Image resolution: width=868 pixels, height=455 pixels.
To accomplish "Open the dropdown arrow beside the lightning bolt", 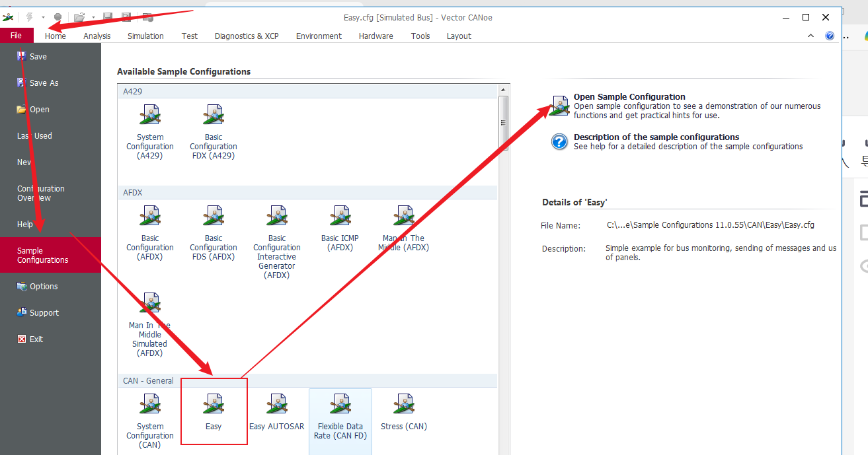I will (43, 17).
